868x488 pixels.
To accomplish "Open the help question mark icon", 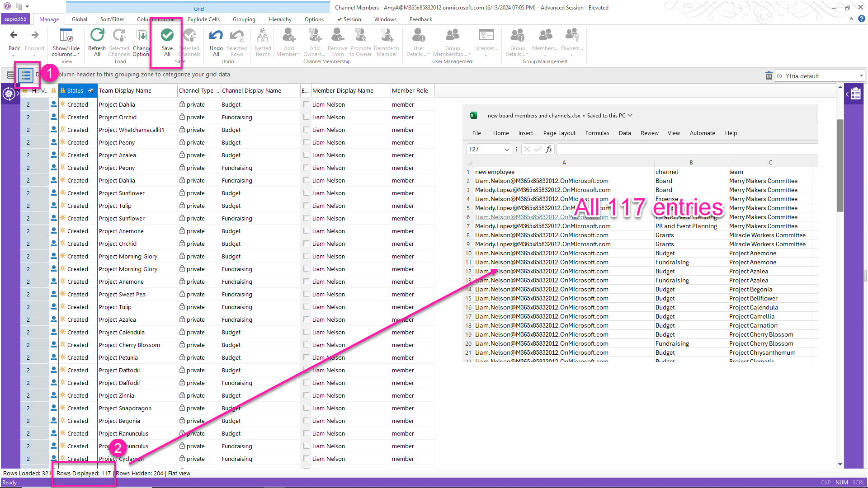I will 861,19.
